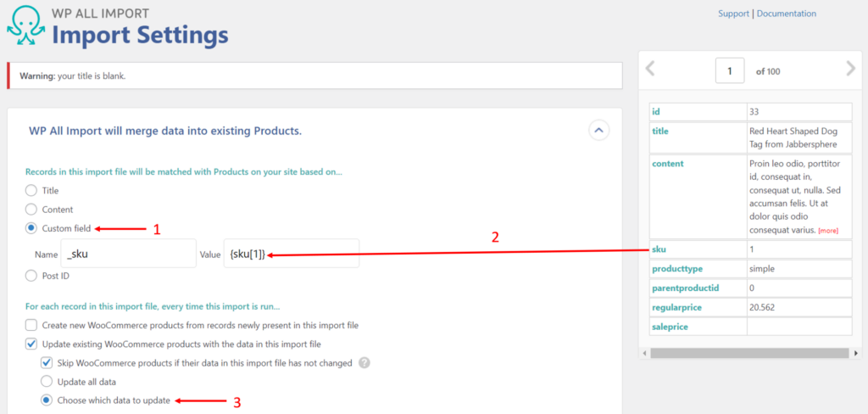Click the value 'simple' in preview
868x414 pixels.
762,269
